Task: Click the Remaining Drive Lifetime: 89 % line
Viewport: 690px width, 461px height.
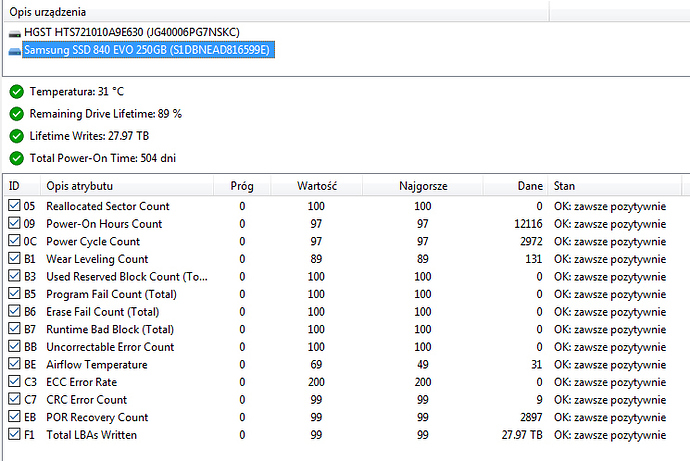Action: pos(106,113)
